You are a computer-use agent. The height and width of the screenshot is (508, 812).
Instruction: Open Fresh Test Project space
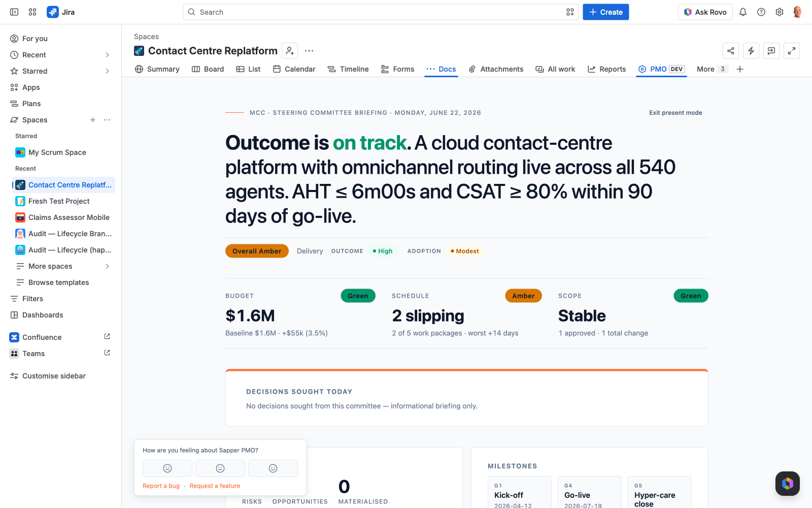coord(63,201)
